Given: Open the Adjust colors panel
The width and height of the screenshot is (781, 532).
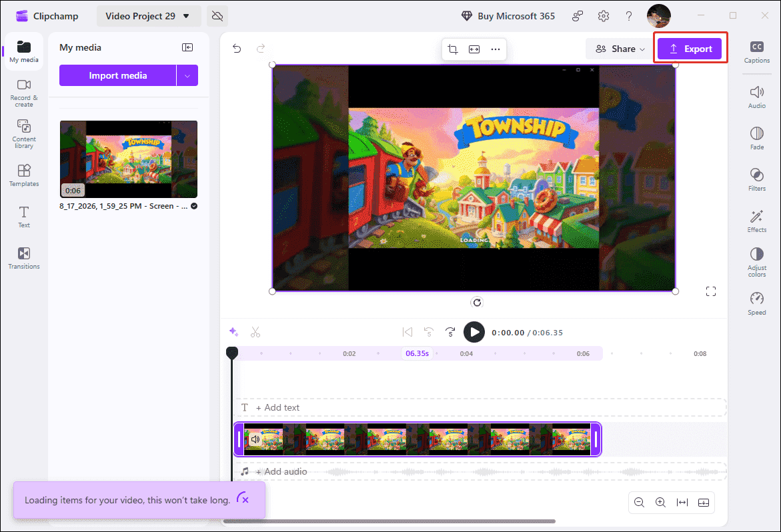Looking at the screenshot, I should (x=756, y=262).
